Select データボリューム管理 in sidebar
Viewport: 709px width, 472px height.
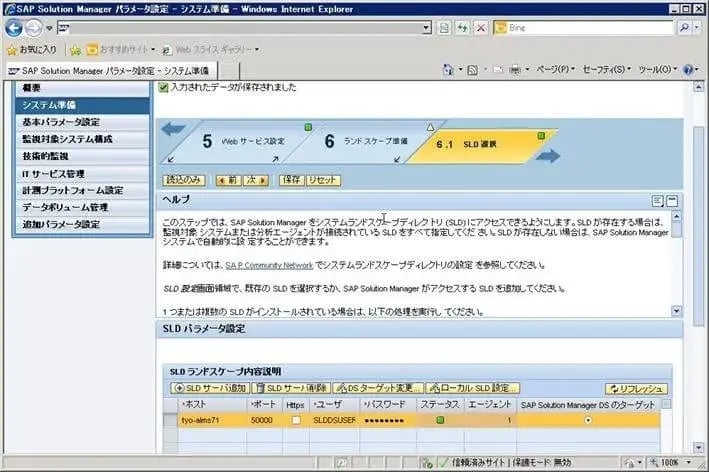point(82,208)
